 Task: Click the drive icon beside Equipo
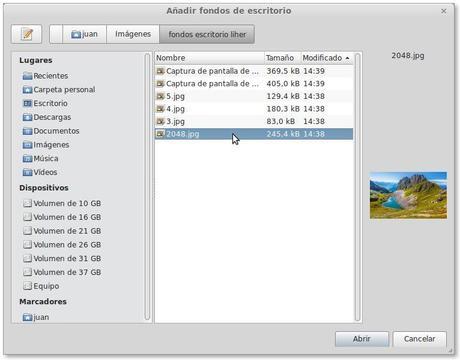pos(27,286)
